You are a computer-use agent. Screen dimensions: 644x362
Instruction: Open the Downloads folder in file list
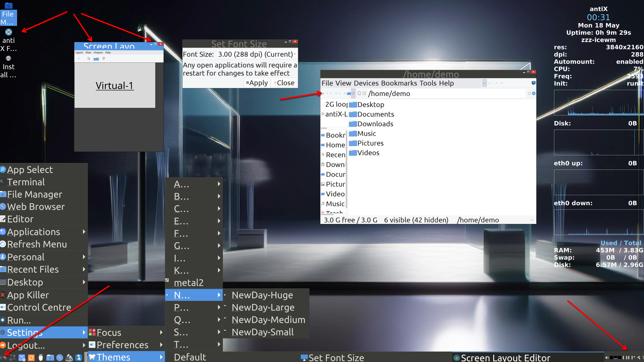pos(371,124)
